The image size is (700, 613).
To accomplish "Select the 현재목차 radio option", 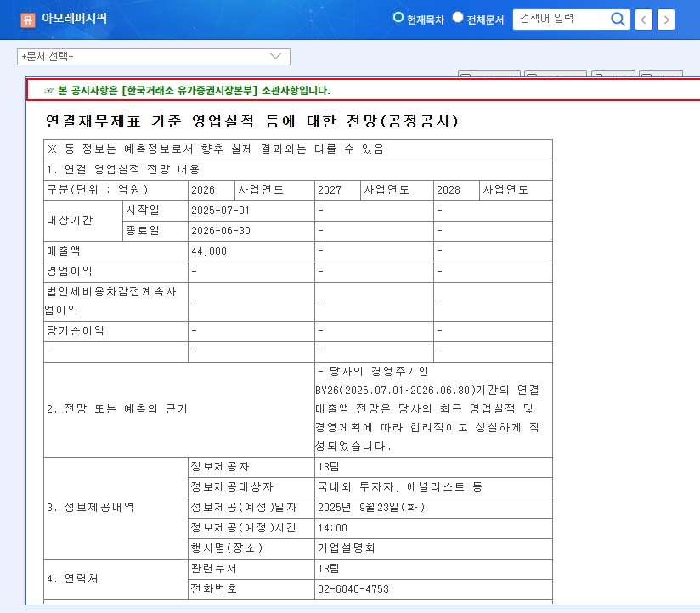I will click(398, 17).
